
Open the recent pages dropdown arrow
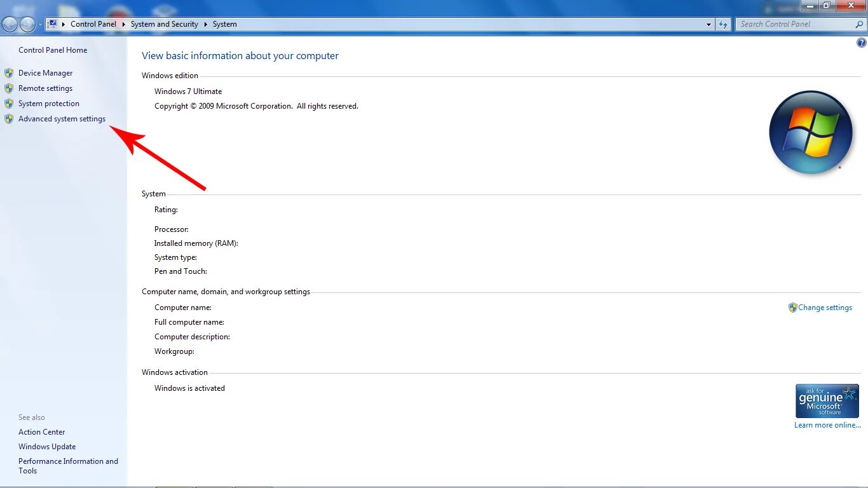[40, 25]
